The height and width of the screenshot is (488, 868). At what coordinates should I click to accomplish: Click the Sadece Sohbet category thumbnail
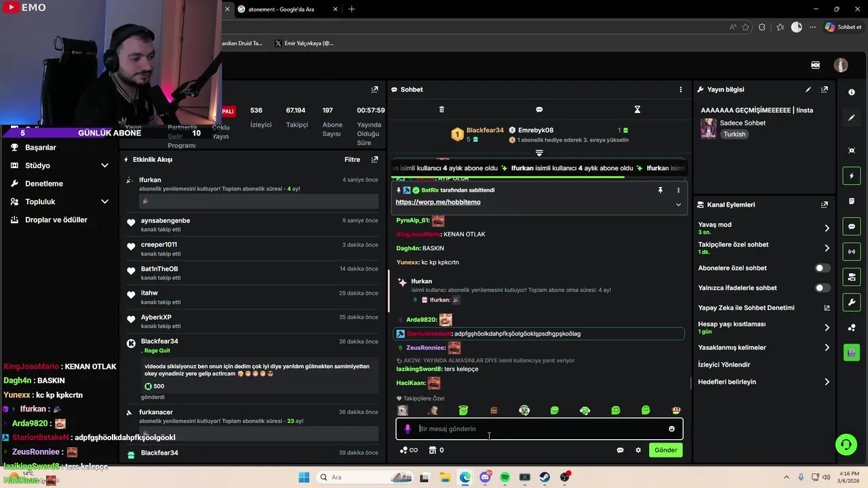(708, 129)
